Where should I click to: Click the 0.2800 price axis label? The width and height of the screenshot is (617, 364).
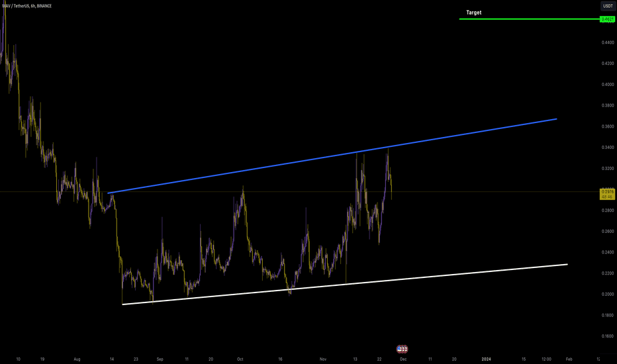(608, 210)
